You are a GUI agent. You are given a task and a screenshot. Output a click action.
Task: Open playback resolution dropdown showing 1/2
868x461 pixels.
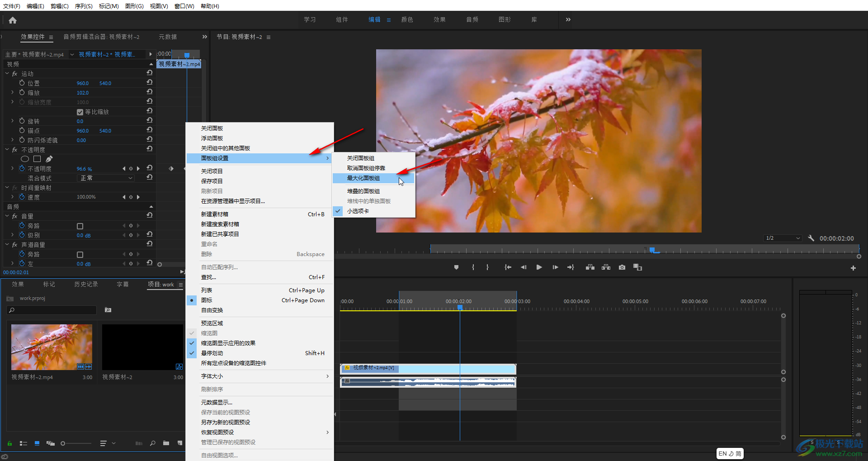pos(783,238)
